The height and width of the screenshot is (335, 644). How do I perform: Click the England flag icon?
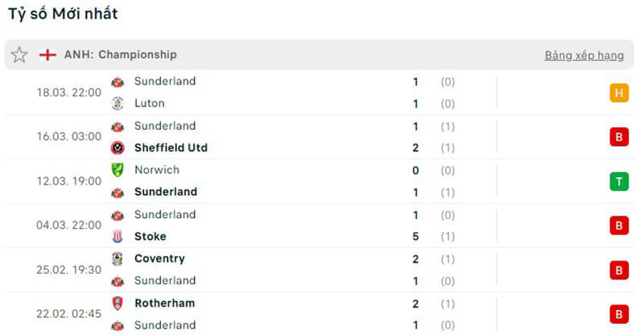[47, 55]
